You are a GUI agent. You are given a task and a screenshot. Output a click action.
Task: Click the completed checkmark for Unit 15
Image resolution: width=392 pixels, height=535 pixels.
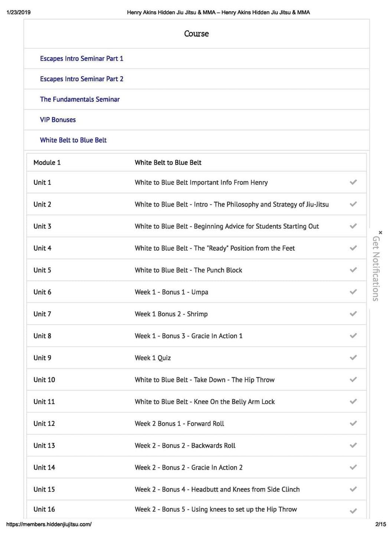[353, 489]
